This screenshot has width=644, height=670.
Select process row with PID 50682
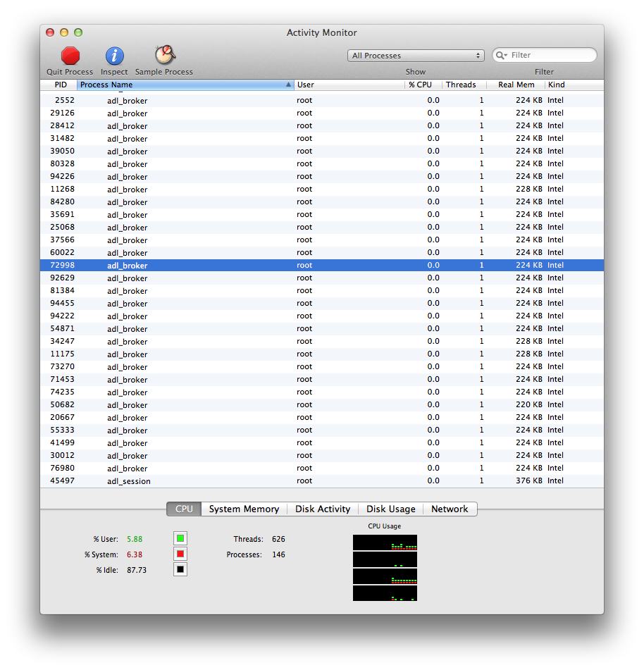coord(322,404)
